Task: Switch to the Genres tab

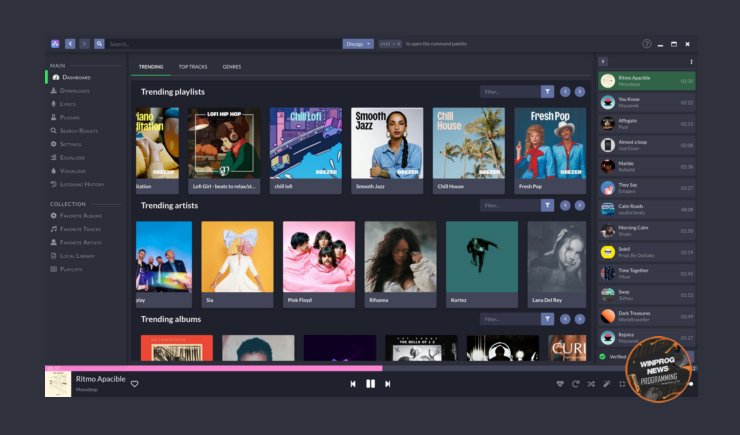Action: 231,66
